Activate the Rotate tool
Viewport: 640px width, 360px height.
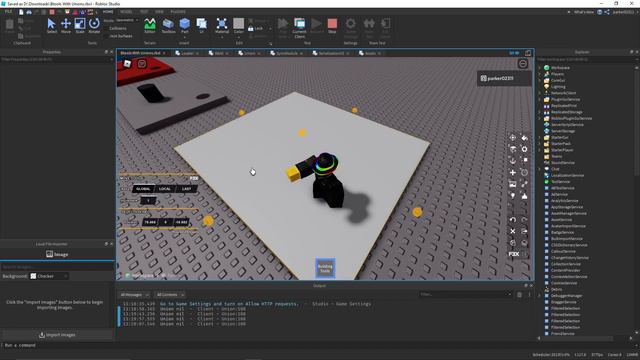[94, 26]
